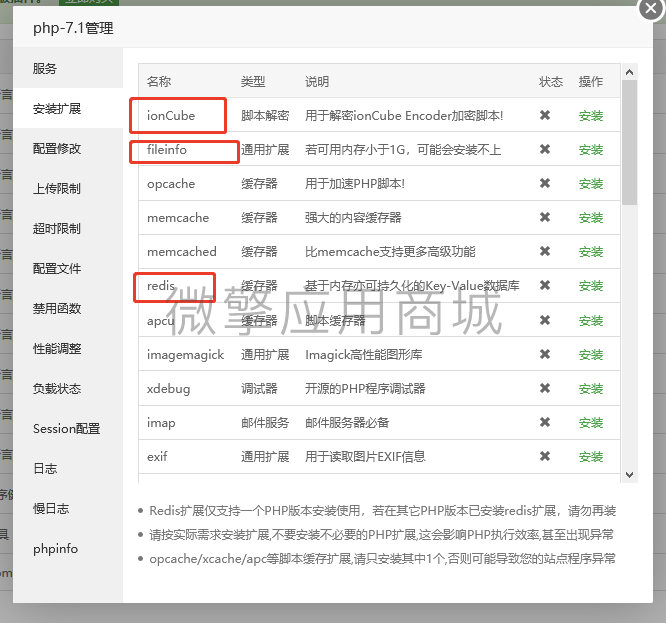Click the 调试器 type cell
Screen dimensions: 666x623
coord(259,389)
